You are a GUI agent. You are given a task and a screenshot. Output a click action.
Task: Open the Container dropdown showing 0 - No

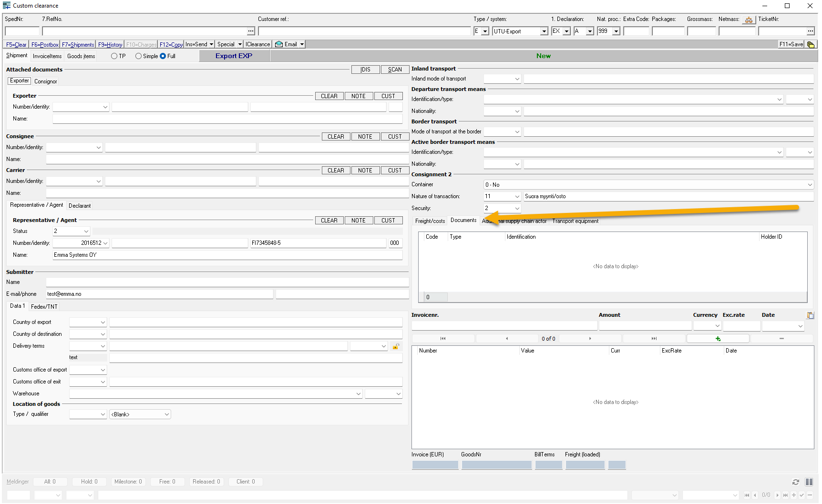point(809,185)
